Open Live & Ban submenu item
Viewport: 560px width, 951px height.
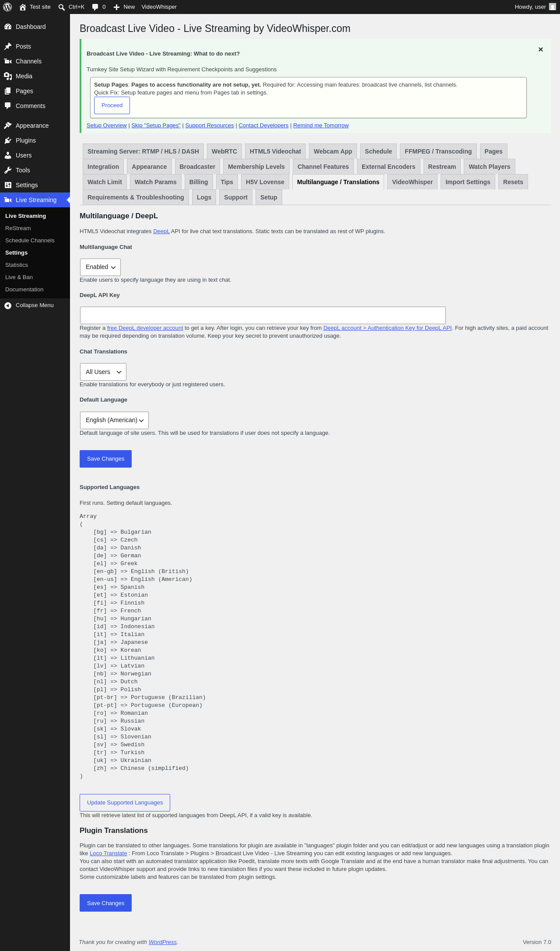pyautogui.click(x=19, y=277)
